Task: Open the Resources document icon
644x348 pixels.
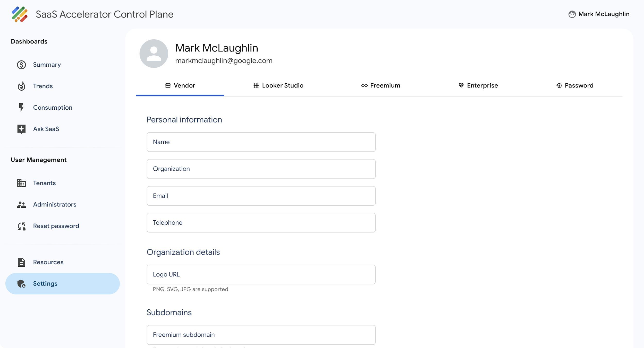Action: pos(21,262)
